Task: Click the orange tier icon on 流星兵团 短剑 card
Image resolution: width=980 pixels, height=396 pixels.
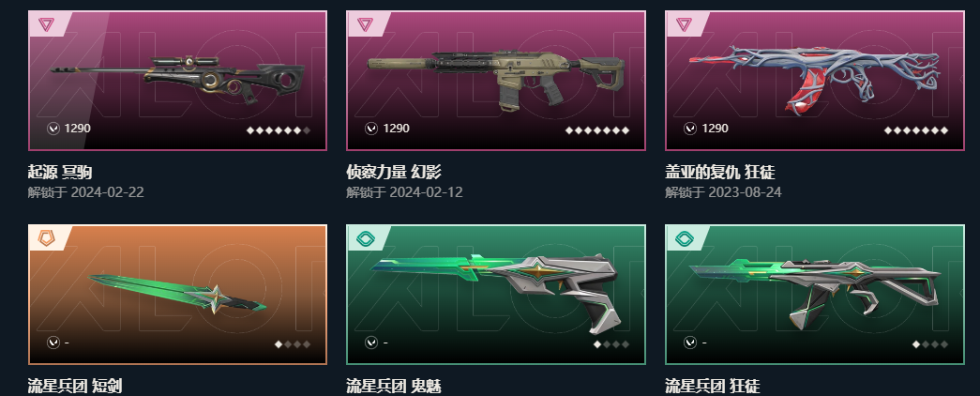Action: (x=46, y=237)
